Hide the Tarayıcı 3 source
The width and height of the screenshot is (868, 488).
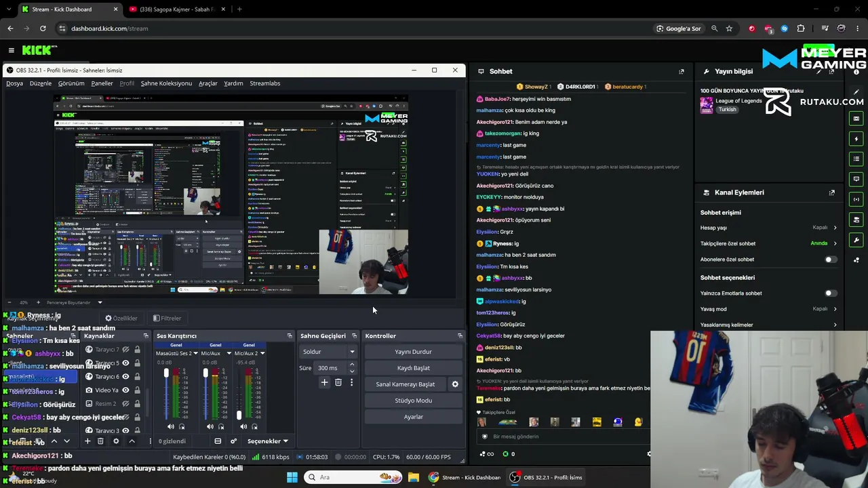(x=125, y=430)
